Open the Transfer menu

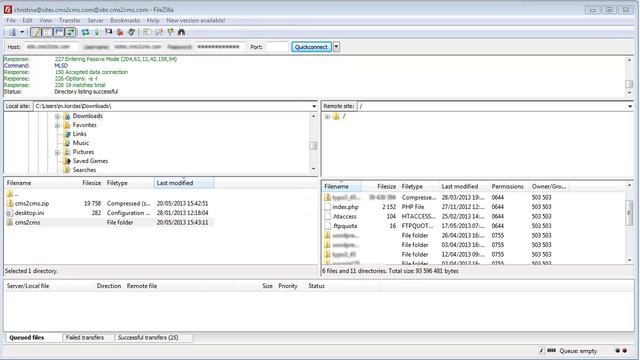69,20
